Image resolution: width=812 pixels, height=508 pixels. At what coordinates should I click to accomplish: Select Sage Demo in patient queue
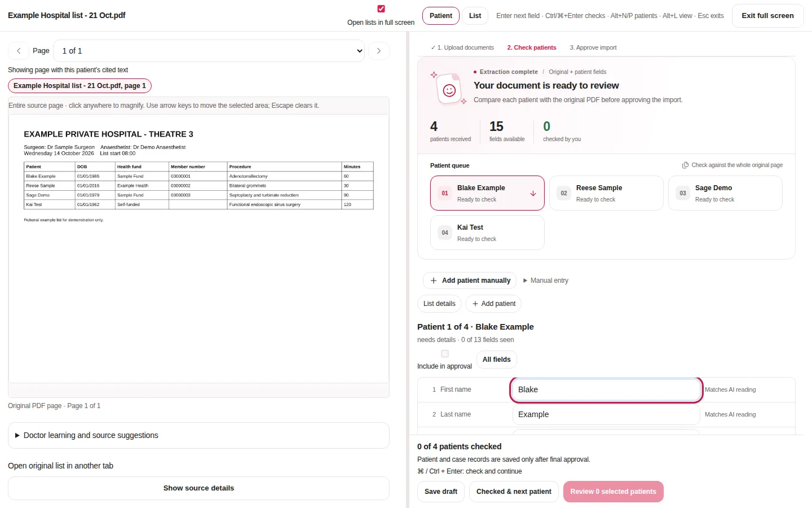point(725,193)
